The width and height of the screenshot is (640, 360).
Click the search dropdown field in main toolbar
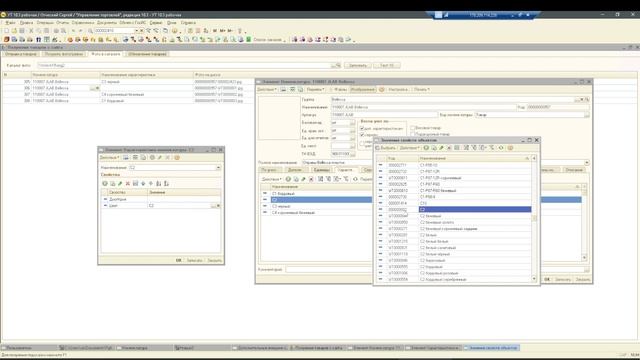[116, 31]
